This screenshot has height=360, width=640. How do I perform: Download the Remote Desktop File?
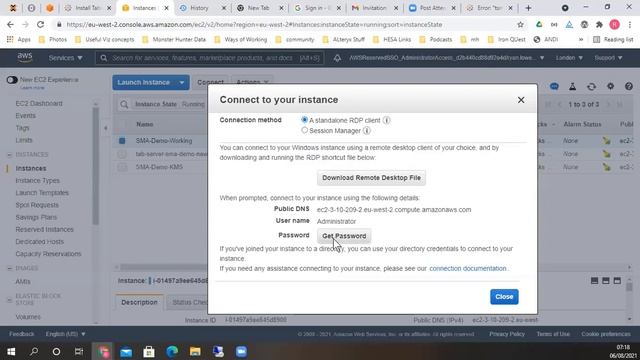click(x=371, y=178)
